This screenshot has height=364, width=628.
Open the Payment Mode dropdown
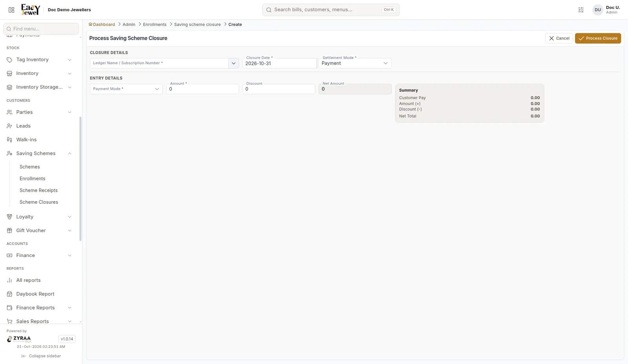(126, 89)
